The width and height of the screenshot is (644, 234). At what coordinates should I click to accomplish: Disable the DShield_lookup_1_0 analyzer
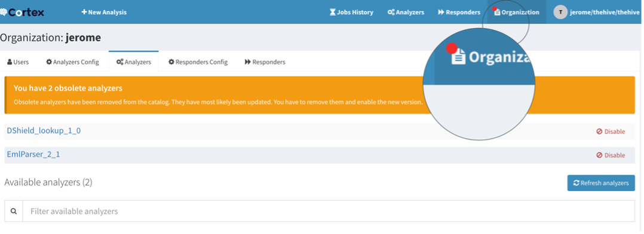coord(611,132)
